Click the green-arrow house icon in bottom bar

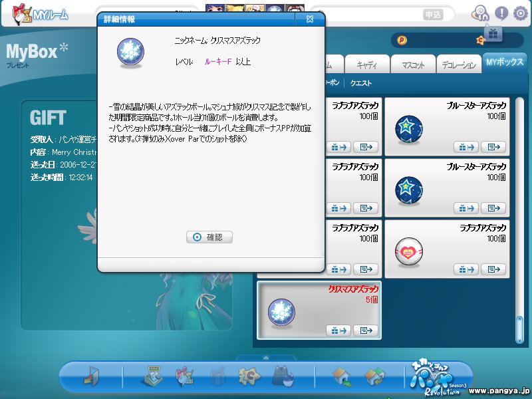[x=342, y=376]
